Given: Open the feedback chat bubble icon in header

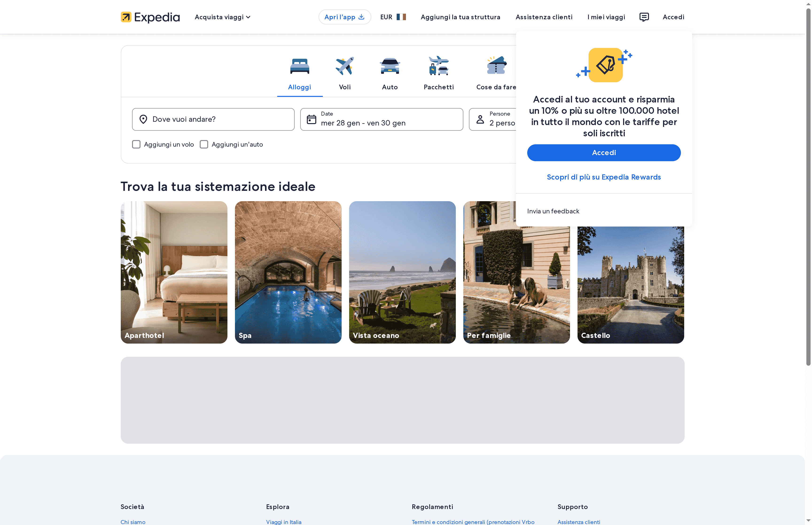Looking at the screenshot, I should pos(644,17).
